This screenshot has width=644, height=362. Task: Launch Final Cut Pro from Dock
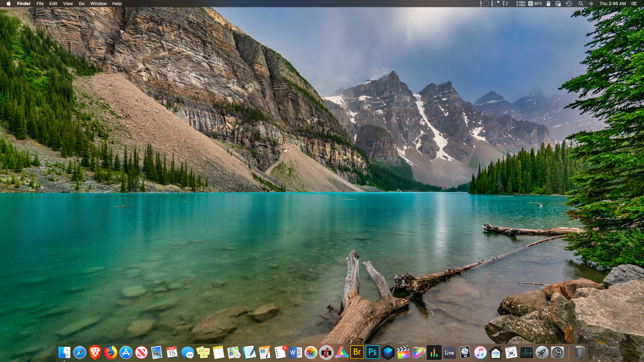click(403, 353)
